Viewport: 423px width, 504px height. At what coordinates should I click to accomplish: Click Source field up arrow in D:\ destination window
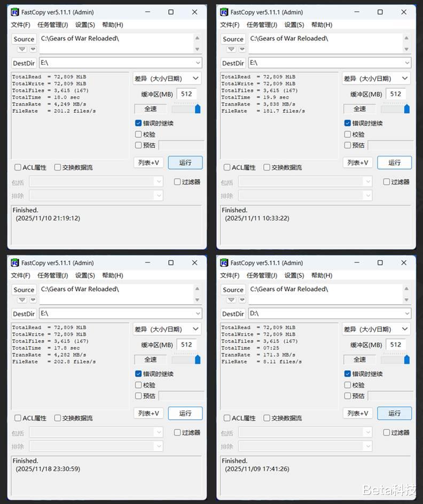pos(406,289)
